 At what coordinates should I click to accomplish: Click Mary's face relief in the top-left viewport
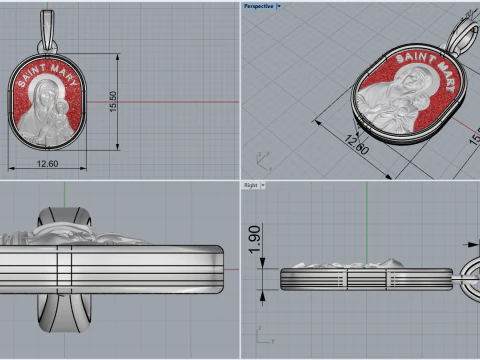pyautogui.click(x=44, y=96)
